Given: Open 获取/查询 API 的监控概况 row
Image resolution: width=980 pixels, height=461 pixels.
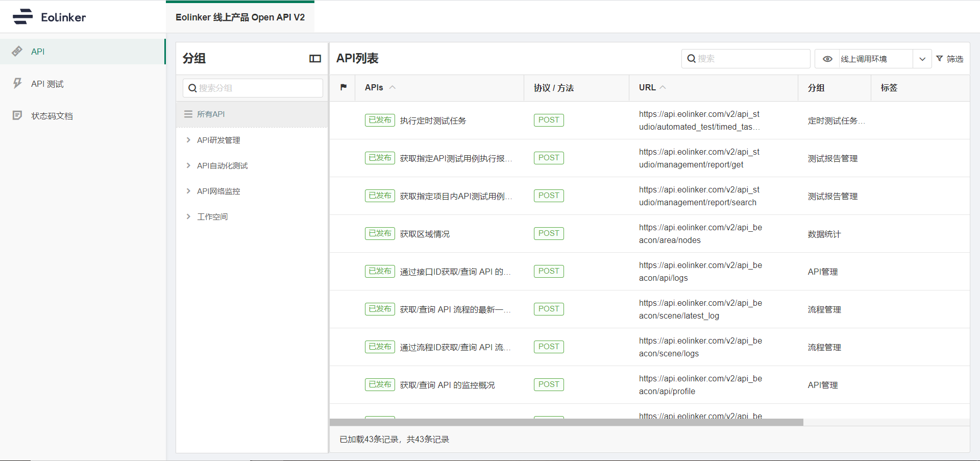Looking at the screenshot, I should pyautogui.click(x=447, y=385).
